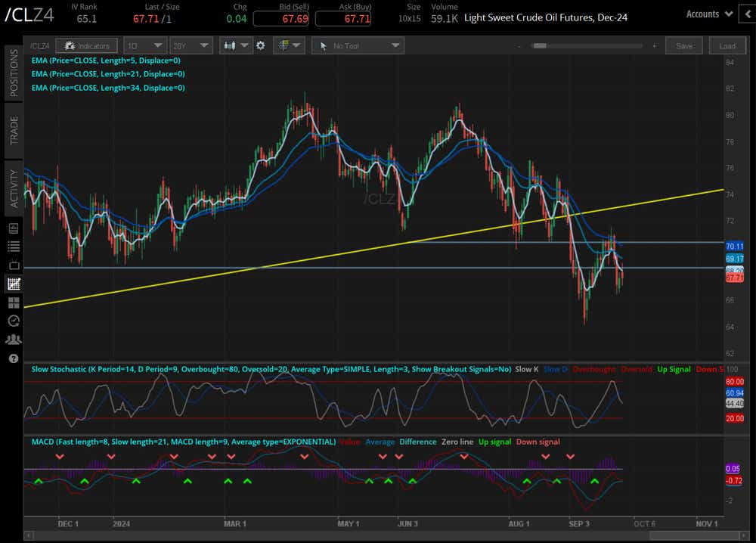This screenshot has height=543, width=756.
Task: Click the pointer icon in drawing tool selector
Action: (323, 46)
